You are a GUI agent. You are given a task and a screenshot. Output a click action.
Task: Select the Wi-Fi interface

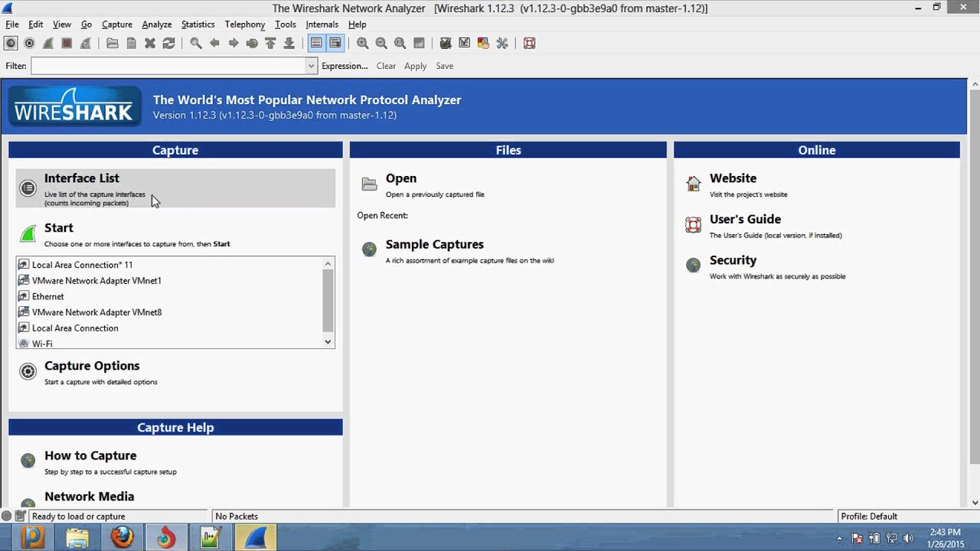42,344
